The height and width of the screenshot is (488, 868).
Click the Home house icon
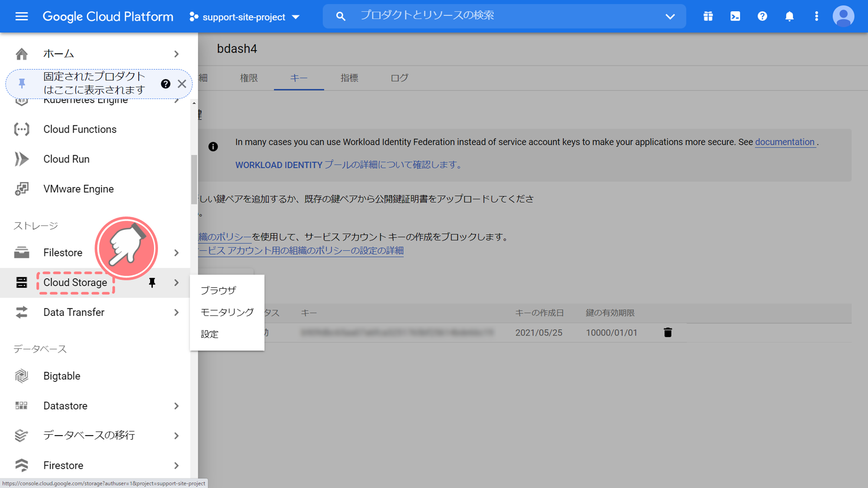(21, 54)
